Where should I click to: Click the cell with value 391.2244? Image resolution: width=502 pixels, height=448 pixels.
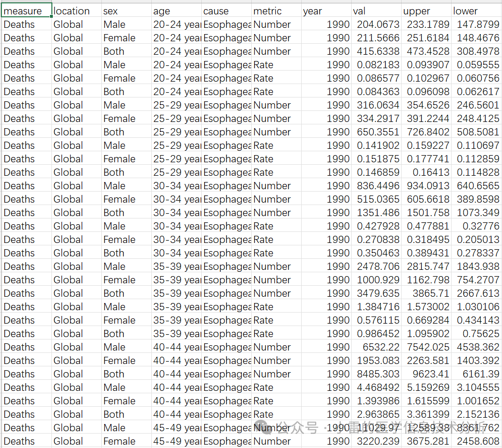(x=426, y=119)
